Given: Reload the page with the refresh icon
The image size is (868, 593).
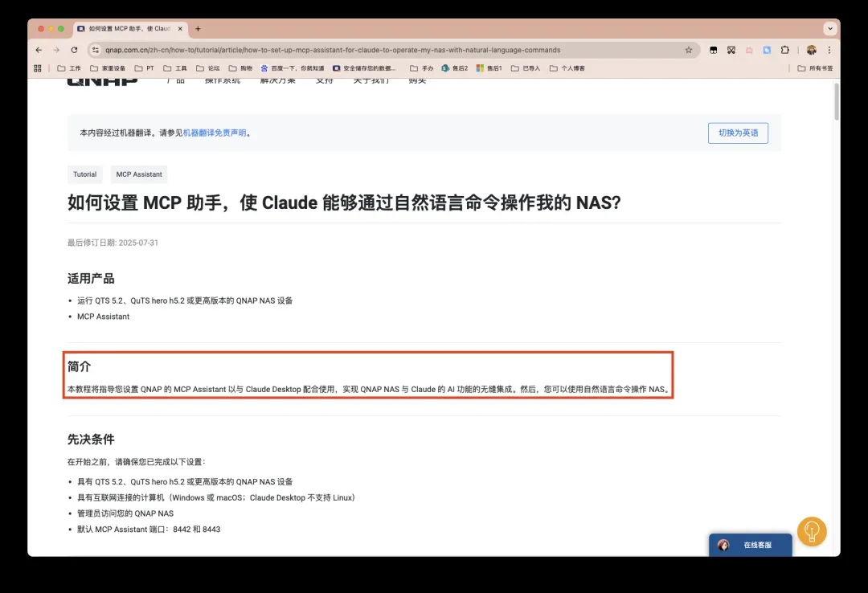Looking at the screenshot, I should point(74,50).
